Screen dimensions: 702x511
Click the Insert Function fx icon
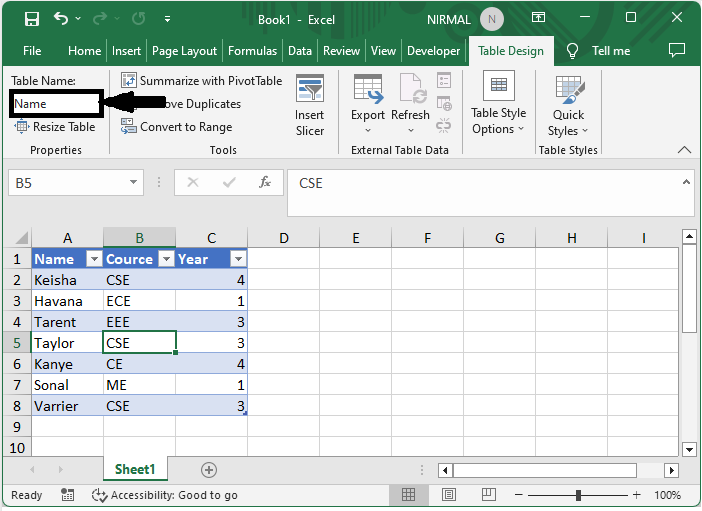265,183
